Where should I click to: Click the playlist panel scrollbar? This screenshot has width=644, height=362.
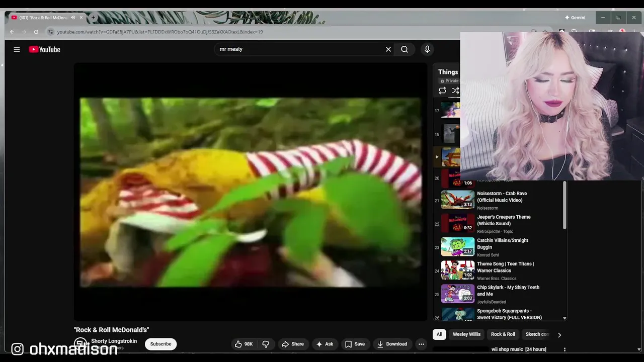pyautogui.click(x=565, y=205)
